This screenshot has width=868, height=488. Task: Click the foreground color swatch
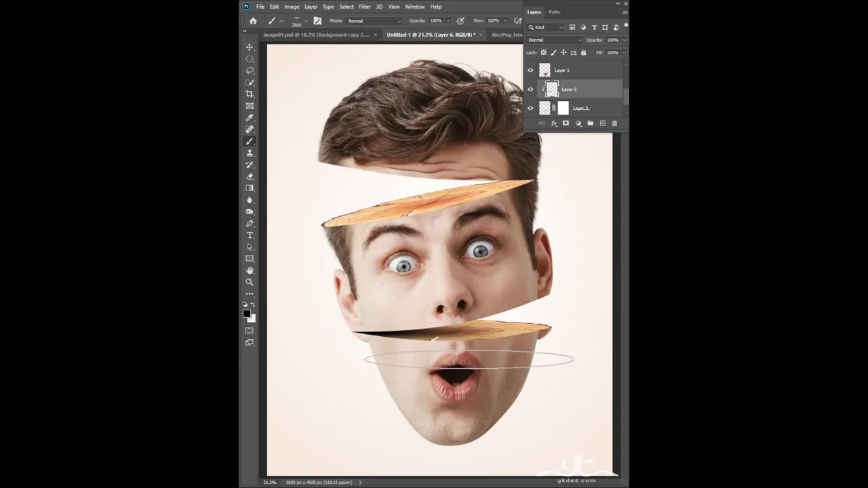(x=246, y=313)
